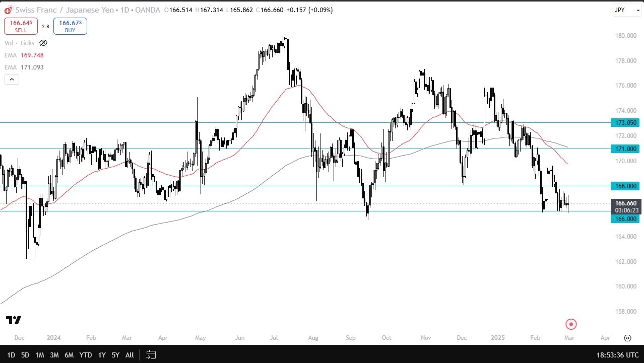Select the red EMA 169.748 legend
This screenshot has height=363, width=644.
coord(25,55)
